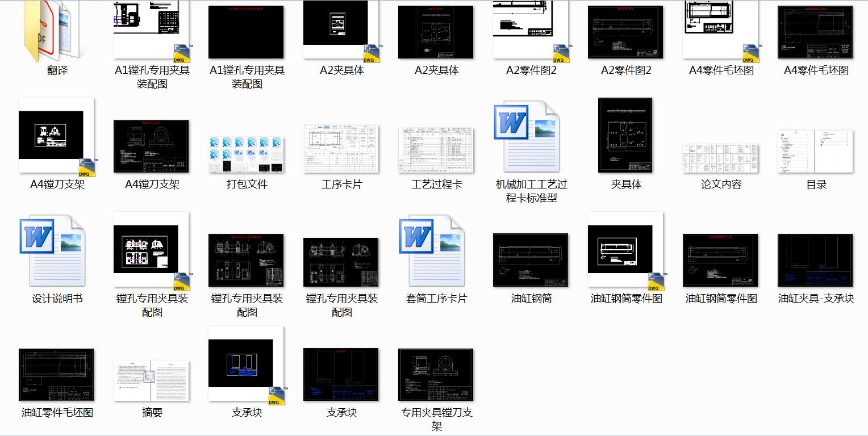The width and height of the screenshot is (868, 436).
Task: Click the file name text "套筒工序卡片"
Action: pos(436,299)
